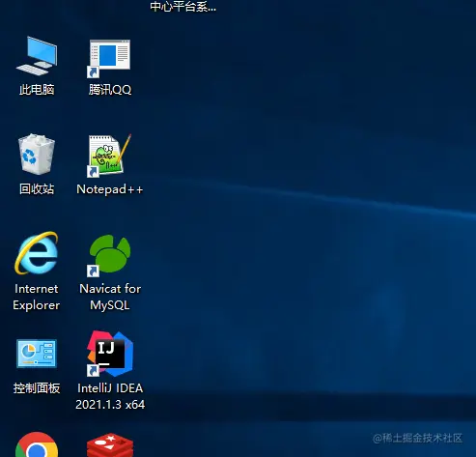Select the 控制面板 control panel icon
The width and height of the screenshot is (476, 457).
[x=37, y=354]
